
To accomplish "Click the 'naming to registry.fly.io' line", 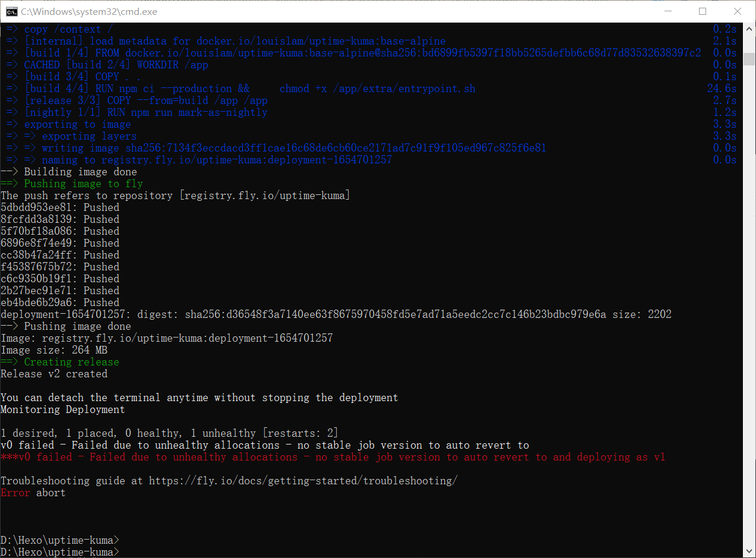I will pyautogui.click(x=200, y=160).
